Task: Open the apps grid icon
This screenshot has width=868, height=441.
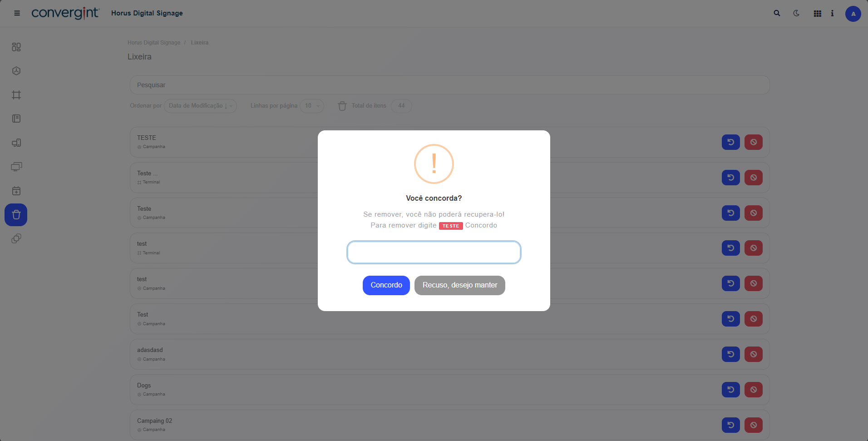Action: pyautogui.click(x=817, y=14)
